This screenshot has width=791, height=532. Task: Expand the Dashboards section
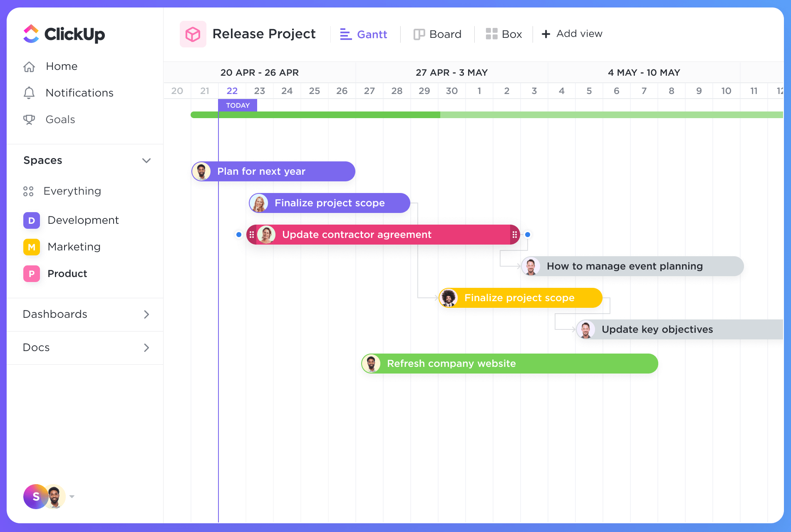click(146, 314)
